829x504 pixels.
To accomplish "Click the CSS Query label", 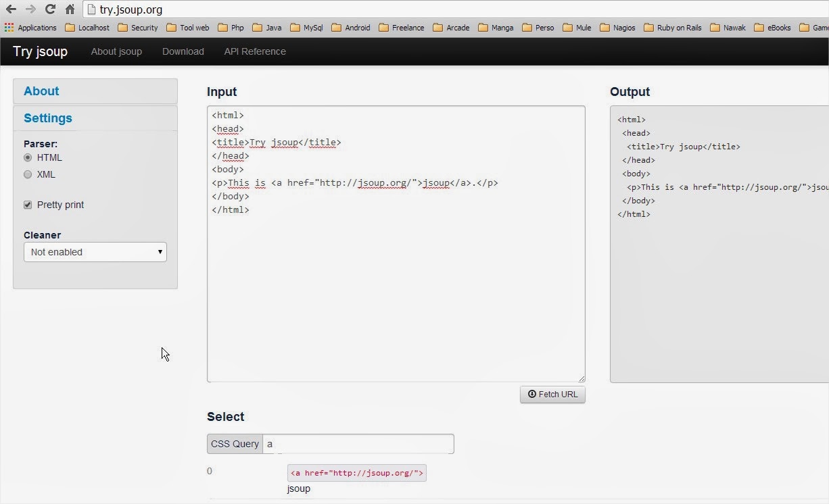I will pos(235,444).
